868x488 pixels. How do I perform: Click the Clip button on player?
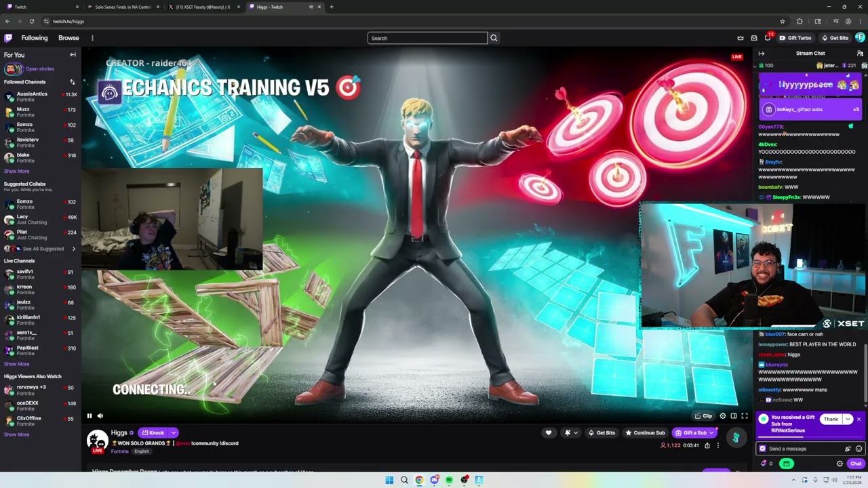[703, 416]
